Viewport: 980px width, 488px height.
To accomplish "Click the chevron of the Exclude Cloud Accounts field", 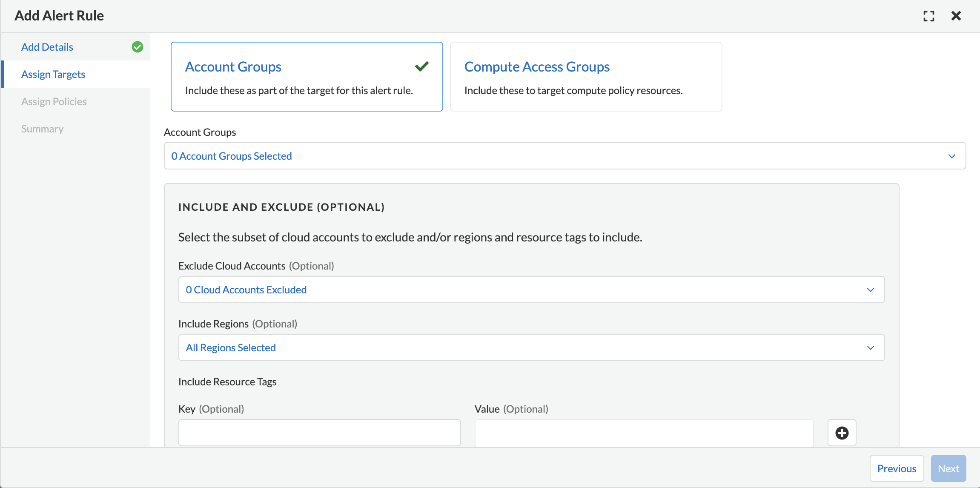I will pos(870,290).
